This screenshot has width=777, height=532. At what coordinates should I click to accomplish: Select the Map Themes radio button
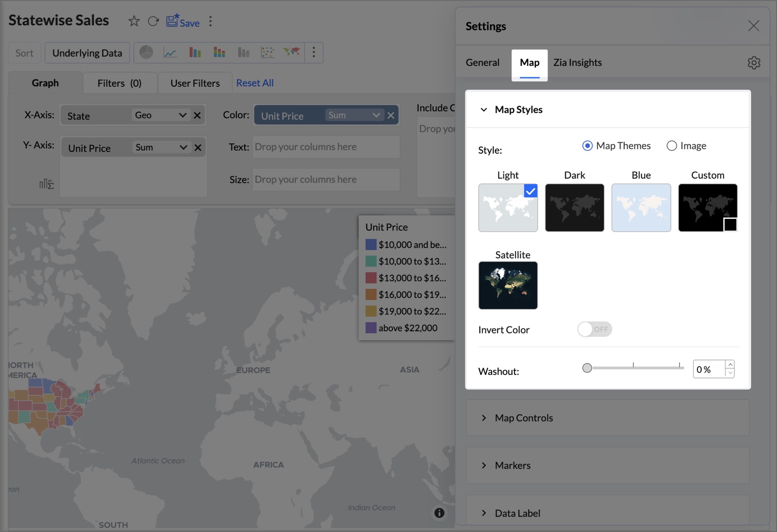pyautogui.click(x=587, y=146)
